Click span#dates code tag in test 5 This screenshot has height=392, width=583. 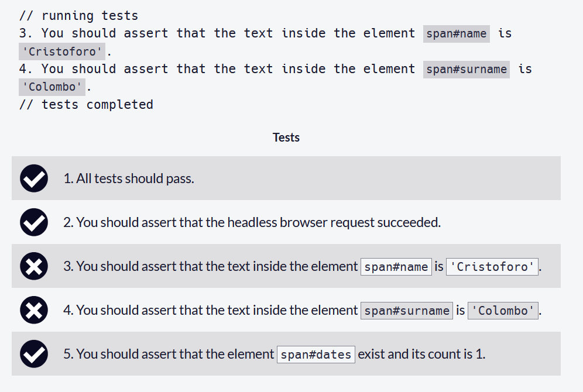click(315, 355)
